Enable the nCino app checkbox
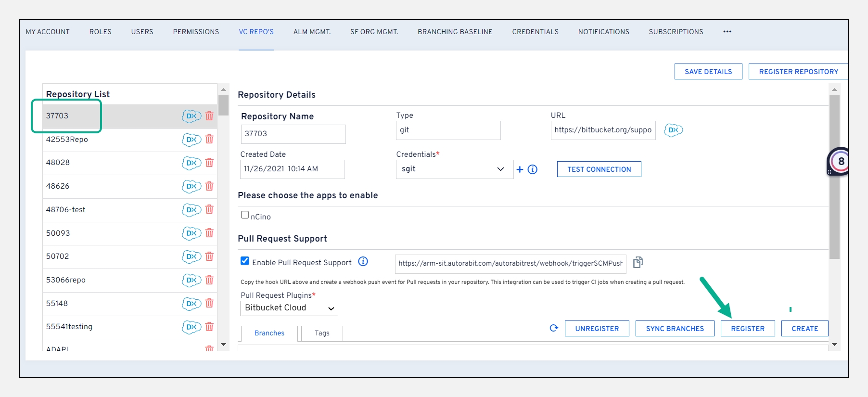868x397 pixels. pos(245,215)
